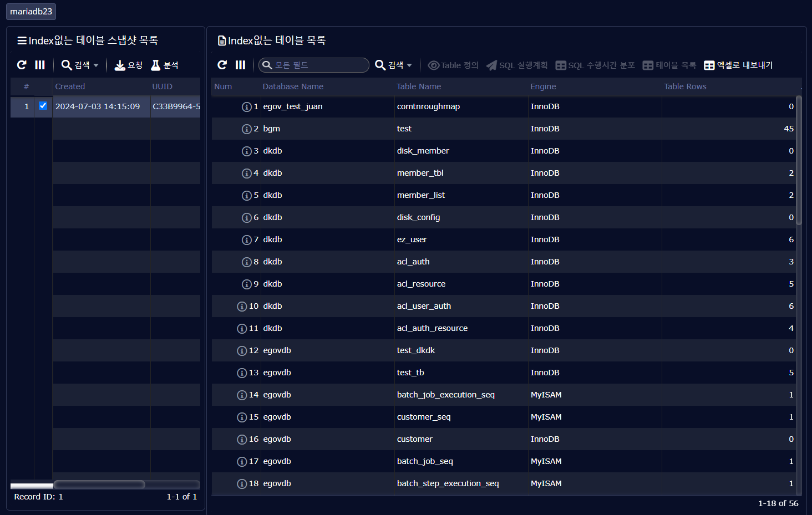This screenshot has width=812, height=515.
Task: Click info icon on acl_auth row
Action: coord(246,262)
